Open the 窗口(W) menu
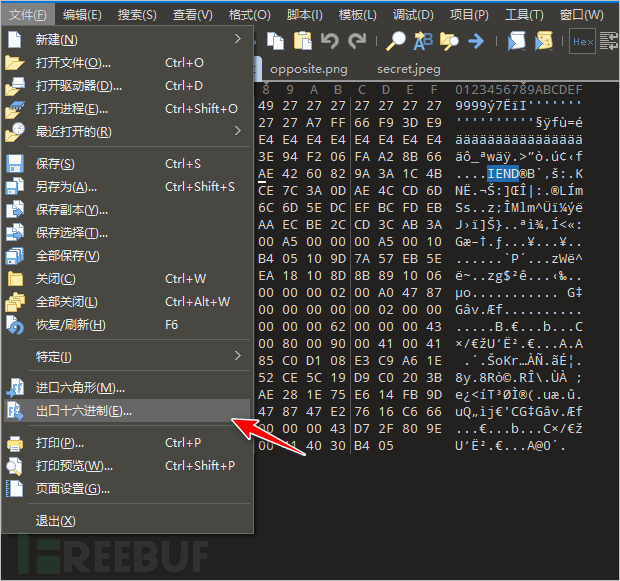 pos(581,15)
